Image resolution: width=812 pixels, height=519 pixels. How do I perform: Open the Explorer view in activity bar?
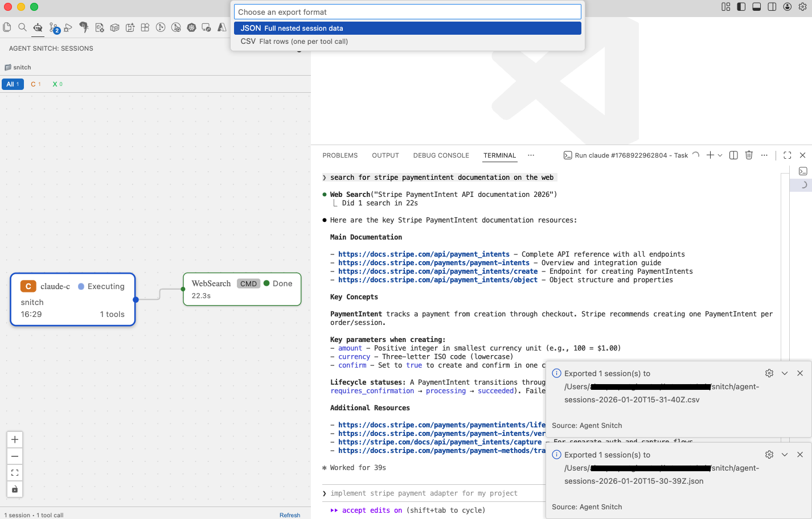point(7,27)
